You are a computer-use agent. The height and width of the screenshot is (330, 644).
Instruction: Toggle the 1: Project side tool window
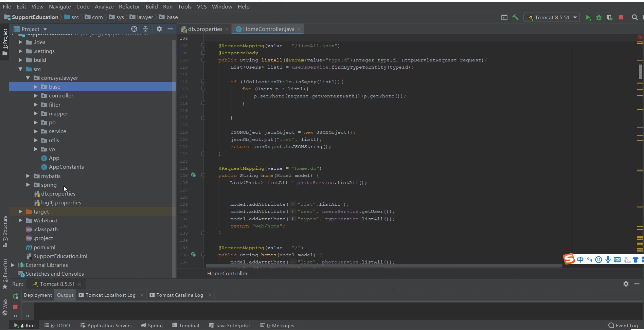coord(5,41)
